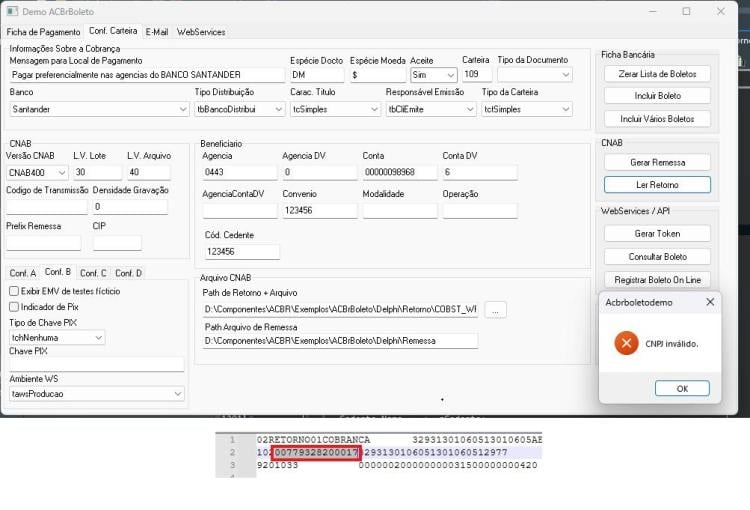The height and width of the screenshot is (510, 750).
Task: Click the CIP input field
Action: [117, 243]
